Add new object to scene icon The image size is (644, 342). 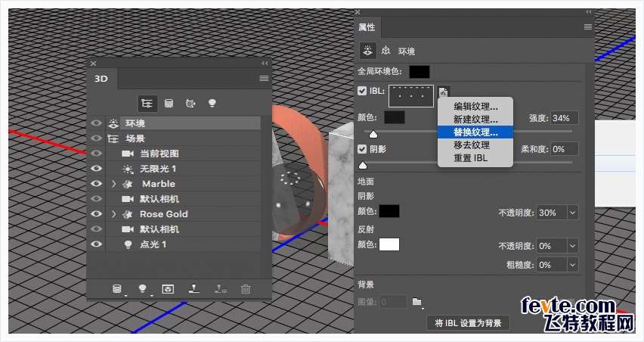pos(117,289)
